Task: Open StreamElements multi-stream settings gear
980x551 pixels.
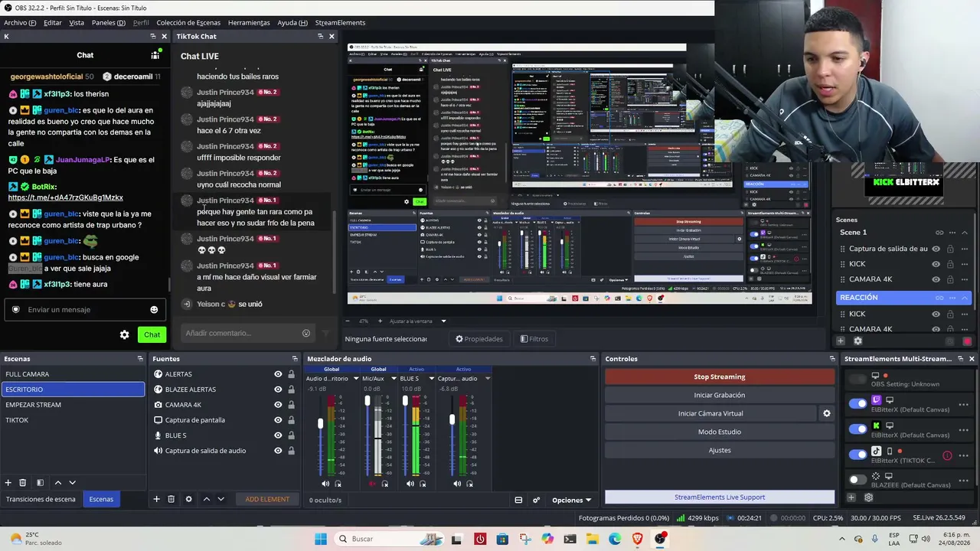Action: pos(868,497)
